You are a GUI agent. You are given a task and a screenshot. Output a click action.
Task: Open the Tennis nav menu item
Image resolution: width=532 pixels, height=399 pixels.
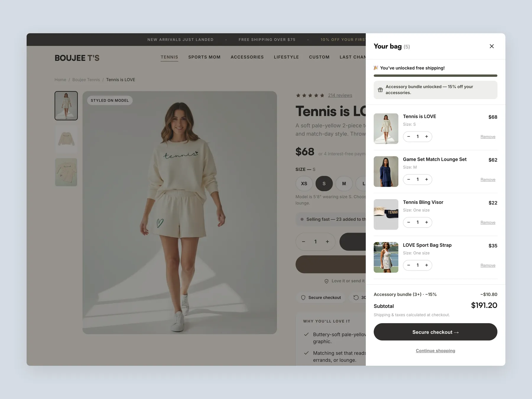click(x=169, y=57)
